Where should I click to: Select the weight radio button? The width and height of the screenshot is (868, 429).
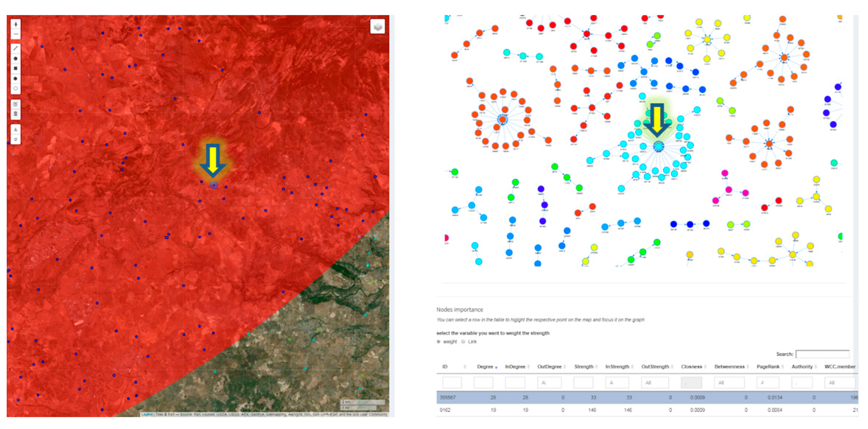pyautogui.click(x=439, y=341)
